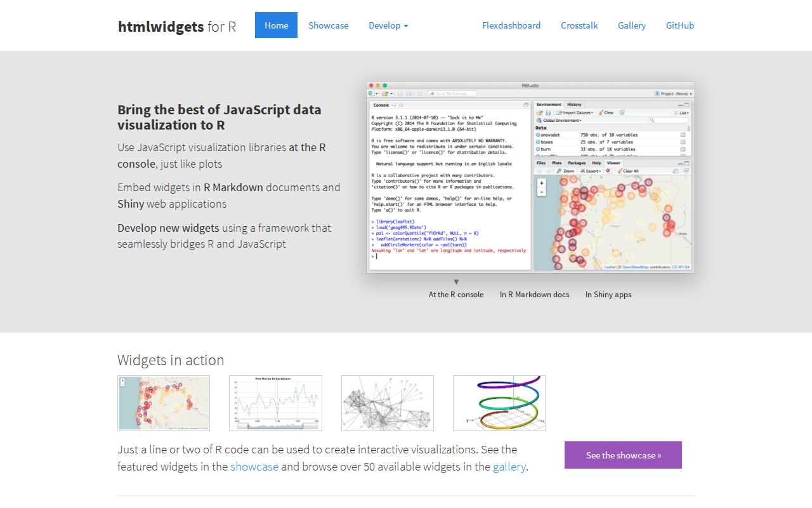
Task: Click the htmlwidgets for R site title
Action: pos(177,26)
